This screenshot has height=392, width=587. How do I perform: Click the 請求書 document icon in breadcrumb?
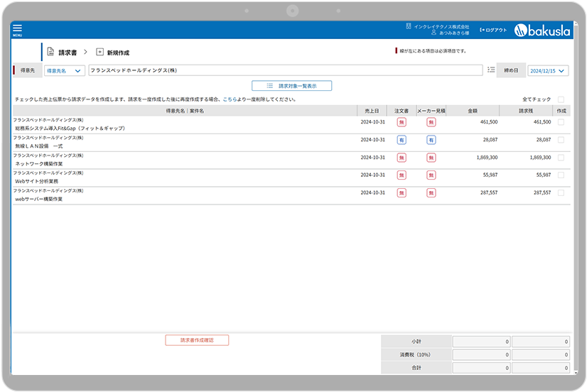(50, 53)
